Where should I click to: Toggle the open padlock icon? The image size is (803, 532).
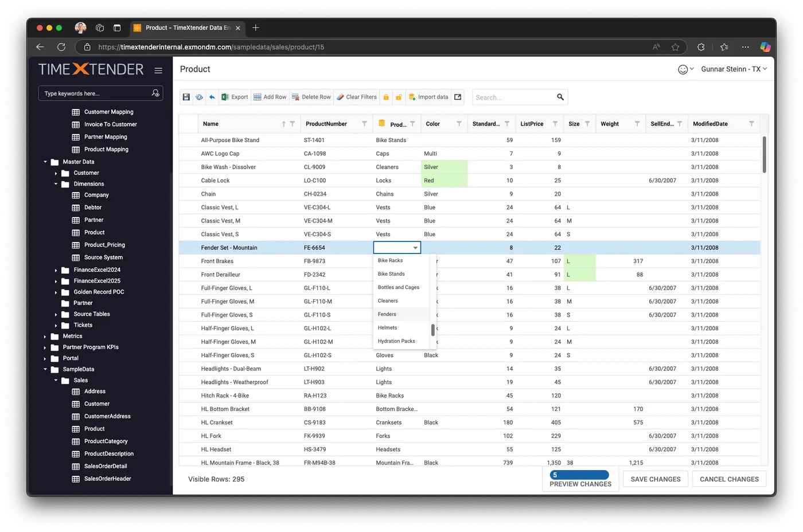pos(399,97)
